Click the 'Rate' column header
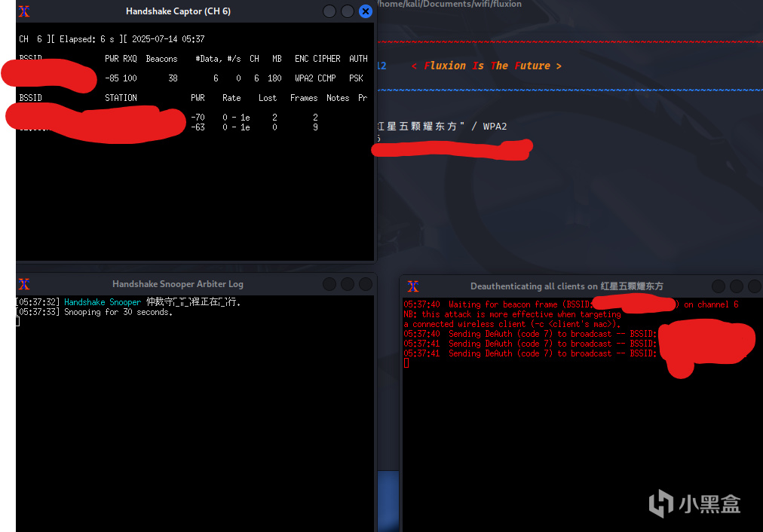763x532 pixels. 231,98
